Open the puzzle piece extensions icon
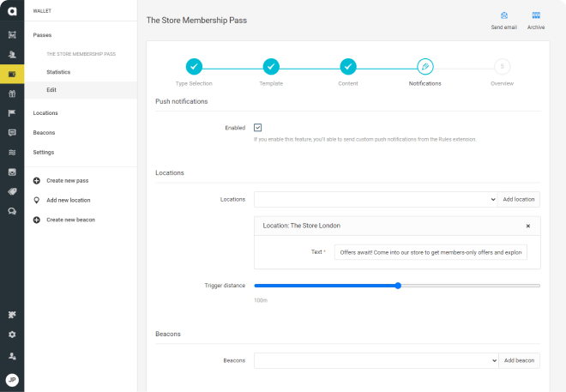The image size is (566, 392). [x=12, y=315]
